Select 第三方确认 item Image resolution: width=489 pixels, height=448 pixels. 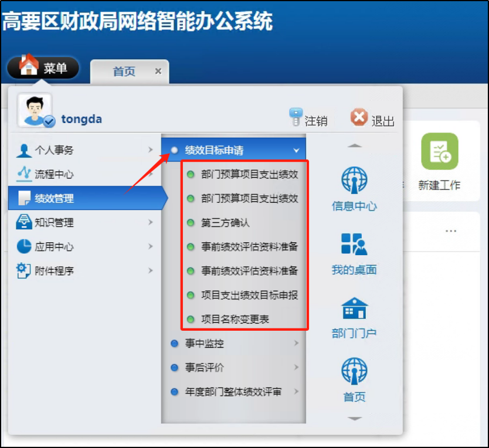point(226,223)
